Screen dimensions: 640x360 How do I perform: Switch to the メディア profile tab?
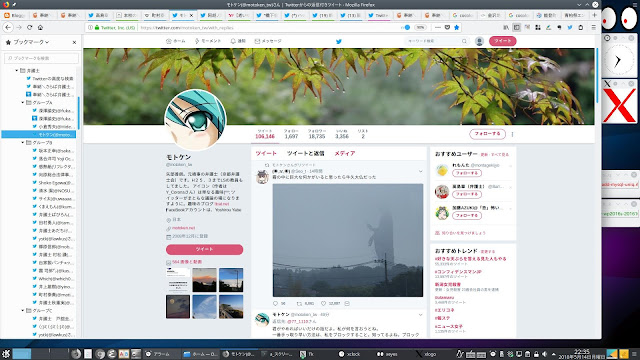(x=345, y=153)
